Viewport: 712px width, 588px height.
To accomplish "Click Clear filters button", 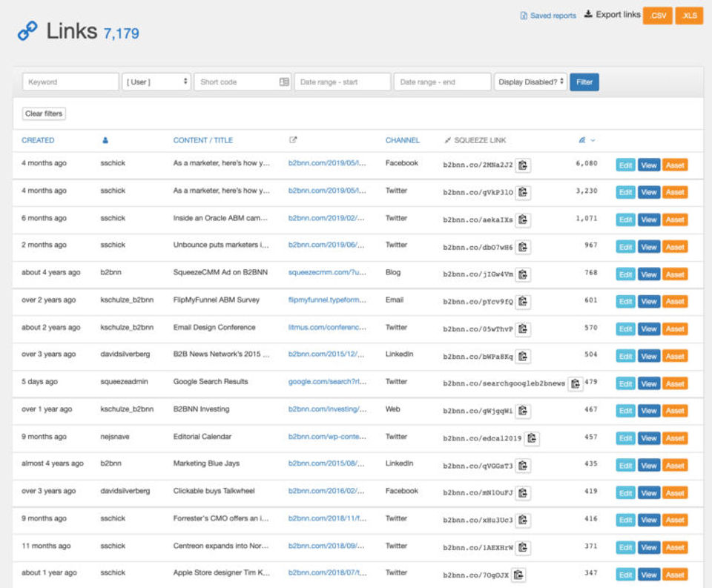I will 44,113.
